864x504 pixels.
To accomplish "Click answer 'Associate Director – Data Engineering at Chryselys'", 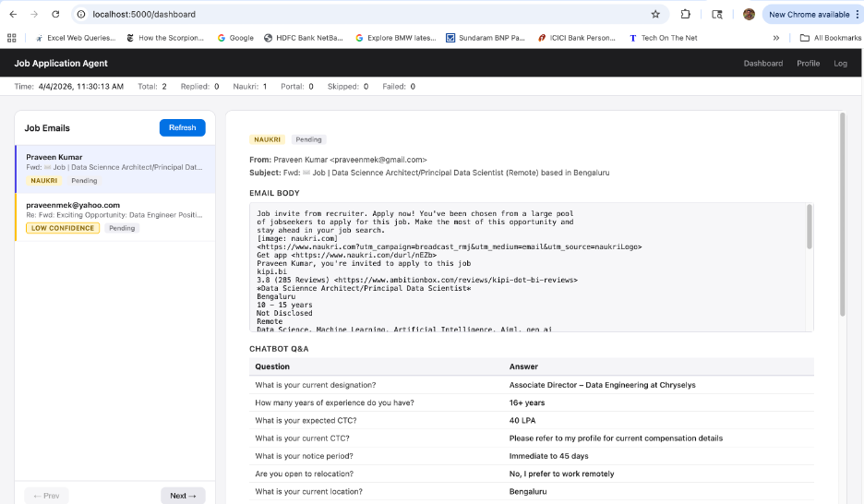I will pyautogui.click(x=602, y=385).
